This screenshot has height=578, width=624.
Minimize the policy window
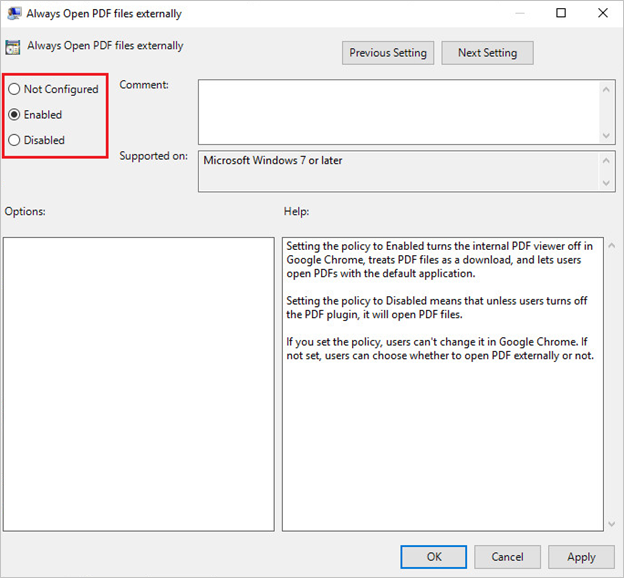(519, 13)
